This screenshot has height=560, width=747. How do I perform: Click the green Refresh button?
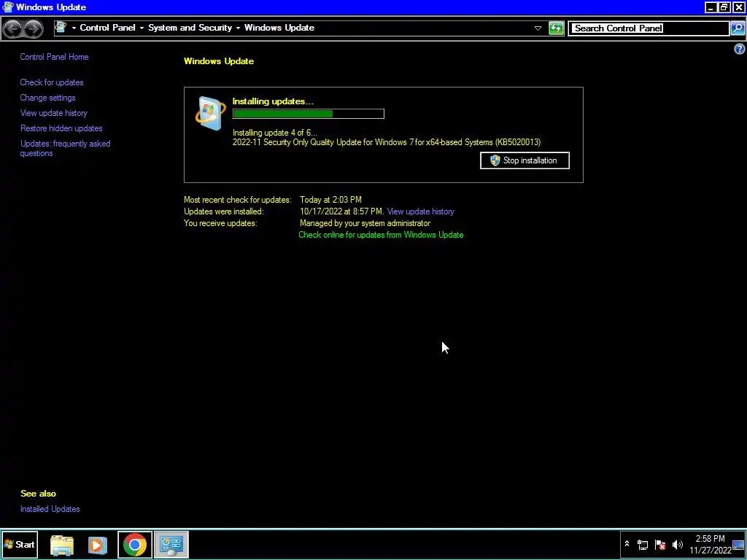(556, 28)
